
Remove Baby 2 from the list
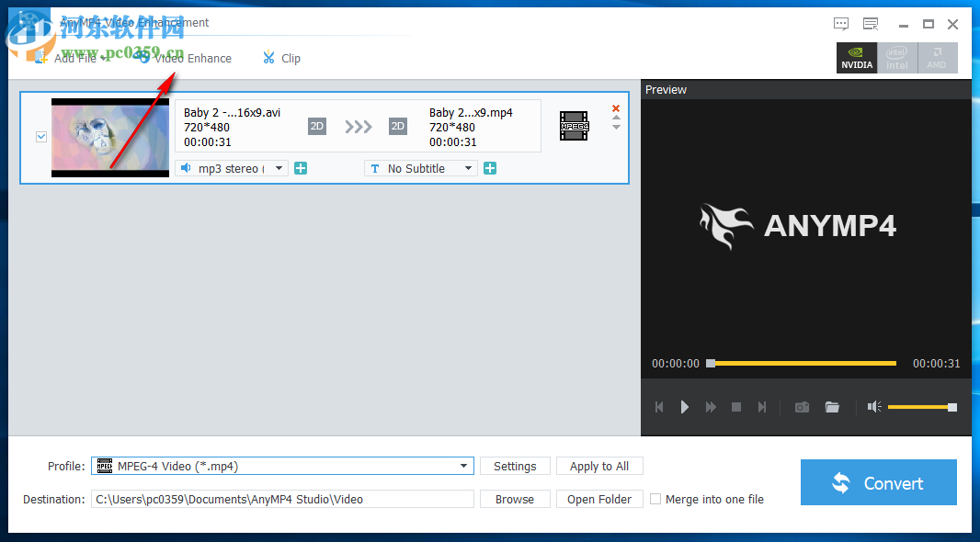pos(615,107)
